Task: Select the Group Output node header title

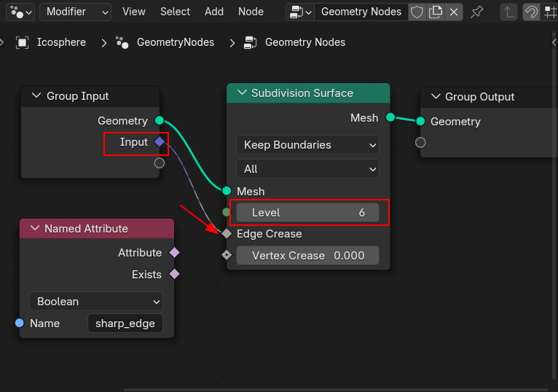Action: (x=480, y=97)
